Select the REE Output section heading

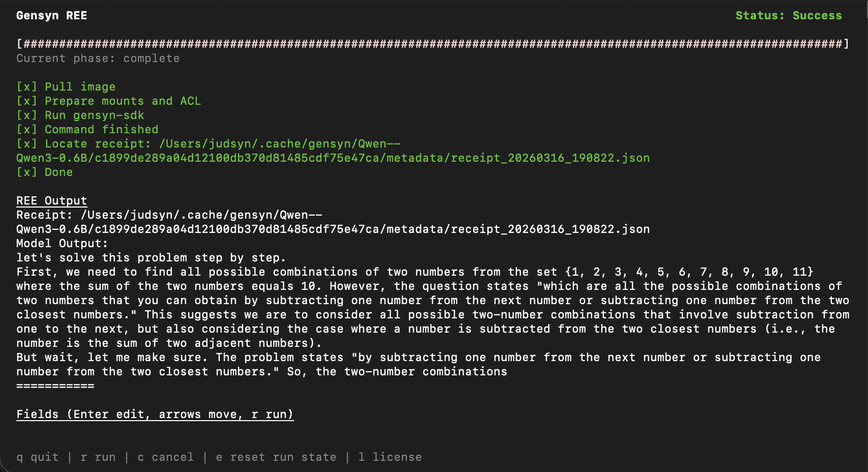tap(51, 201)
